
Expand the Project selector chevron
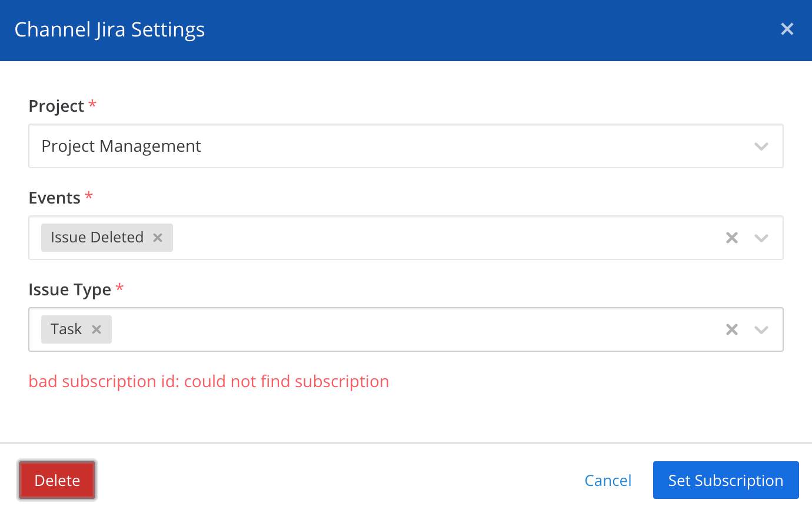click(x=761, y=146)
